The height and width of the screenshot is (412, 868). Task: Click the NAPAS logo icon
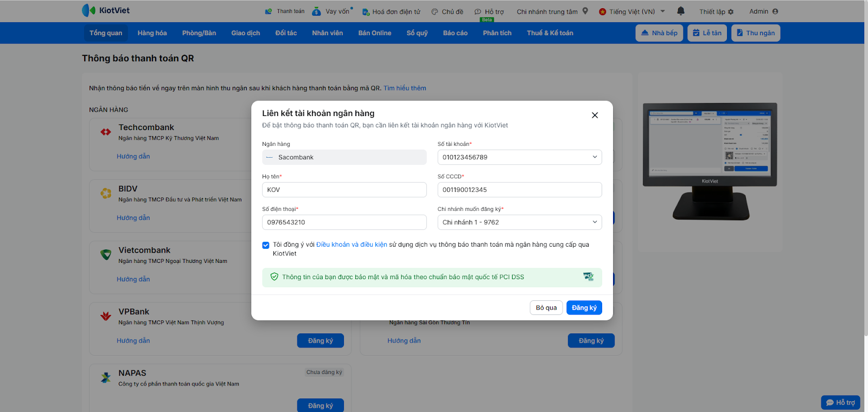(106, 377)
